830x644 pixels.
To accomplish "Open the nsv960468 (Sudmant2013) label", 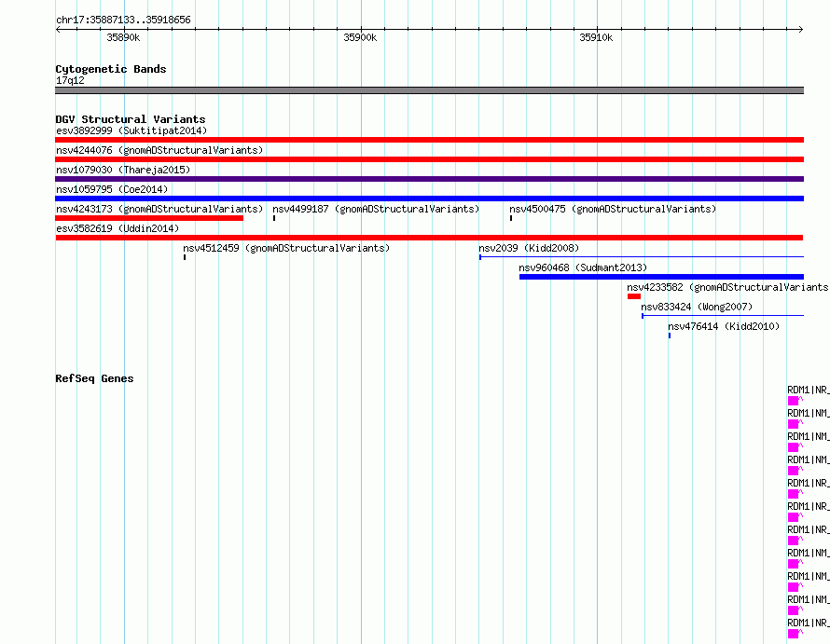I will (x=583, y=267).
